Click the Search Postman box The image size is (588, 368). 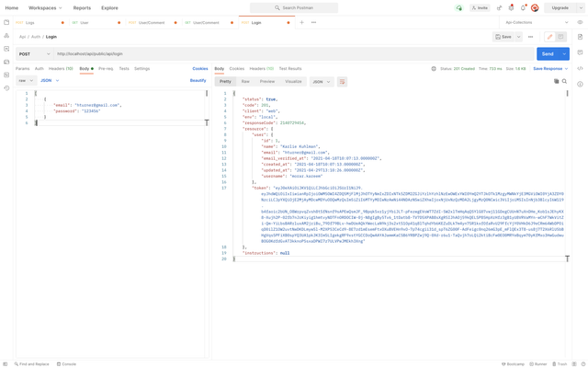pyautogui.click(x=294, y=8)
